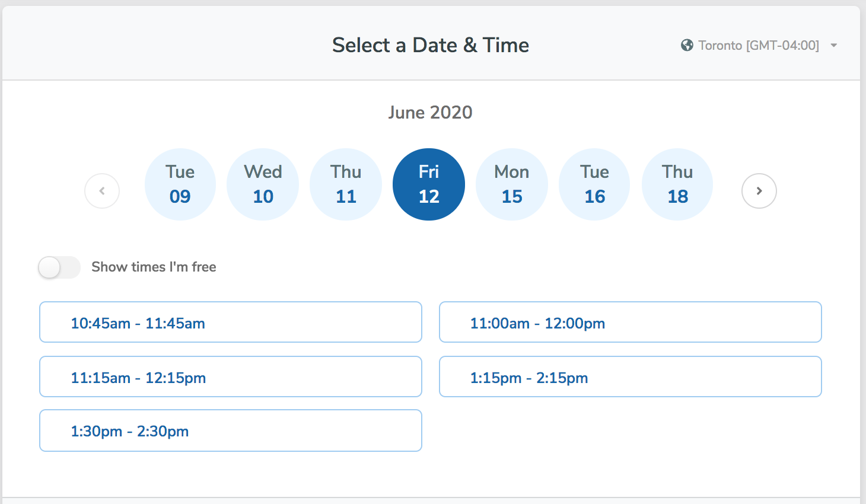Book the 10:45am - 11:45am slot
The image size is (866, 504).
click(x=231, y=322)
